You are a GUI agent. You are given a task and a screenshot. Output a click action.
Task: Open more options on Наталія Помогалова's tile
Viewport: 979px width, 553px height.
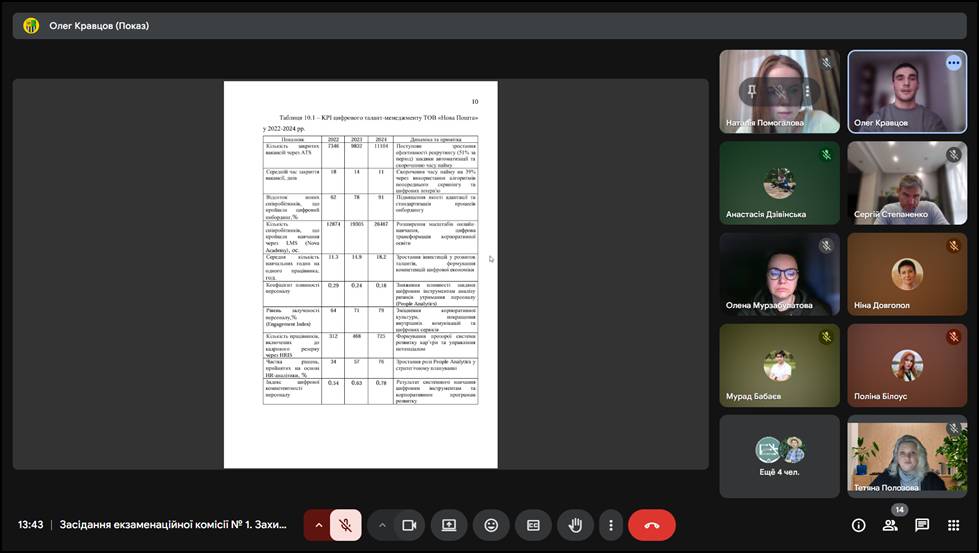coord(806,92)
